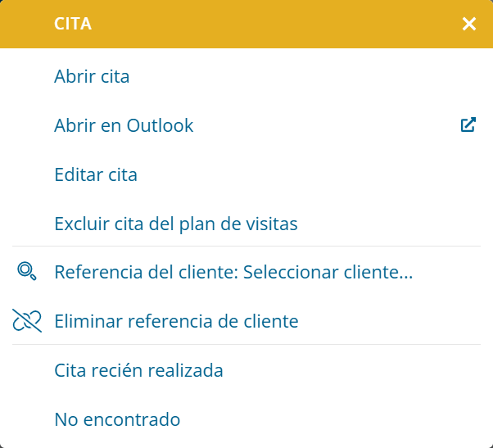
Task: Click the crossed-out link icon beside Eliminar
Action: tap(27, 321)
